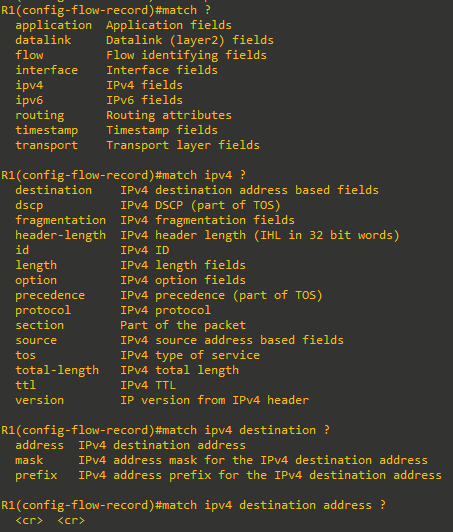Select the 'fragmentation' keyword
The width and height of the screenshot is (453, 532).
point(60,220)
